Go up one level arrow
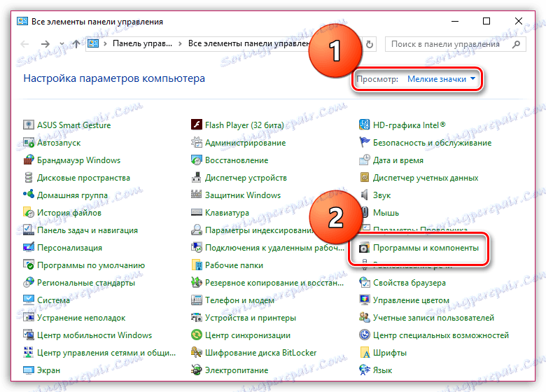 click(76, 44)
